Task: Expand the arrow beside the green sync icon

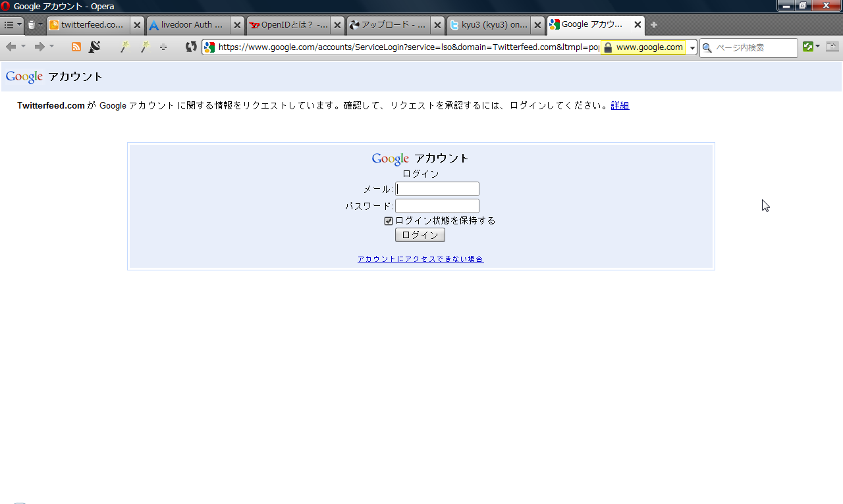Action: [x=818, y=47]
